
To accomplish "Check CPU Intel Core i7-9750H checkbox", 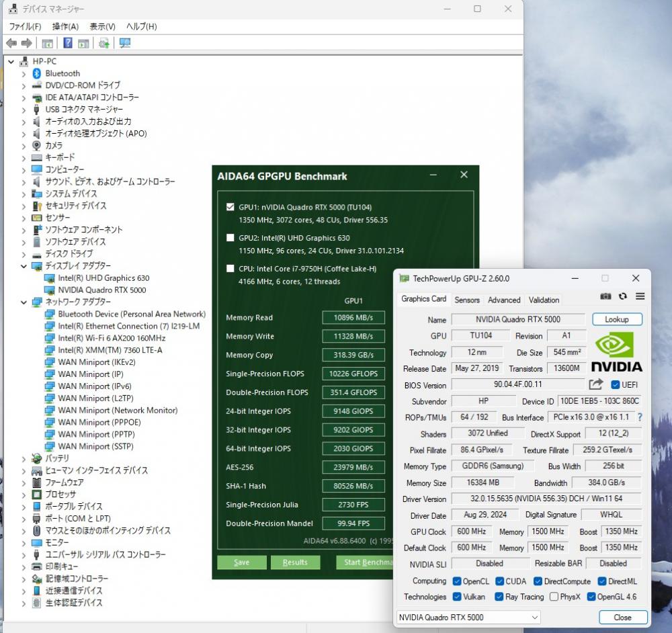I will [x=230, y=269].
